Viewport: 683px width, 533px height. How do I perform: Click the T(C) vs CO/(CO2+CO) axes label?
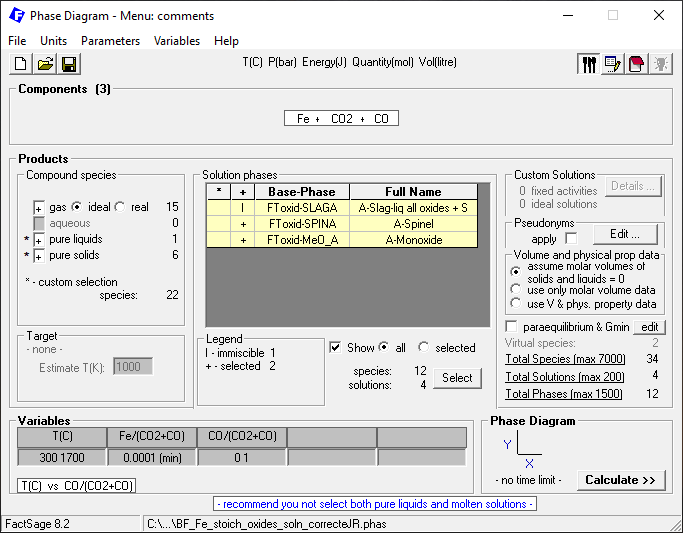77,486
